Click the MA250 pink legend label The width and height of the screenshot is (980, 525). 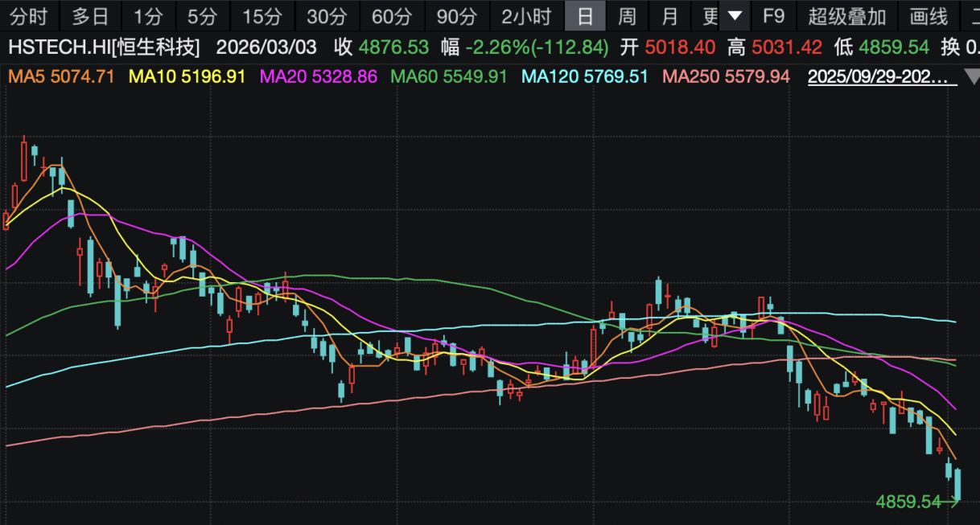725,77
